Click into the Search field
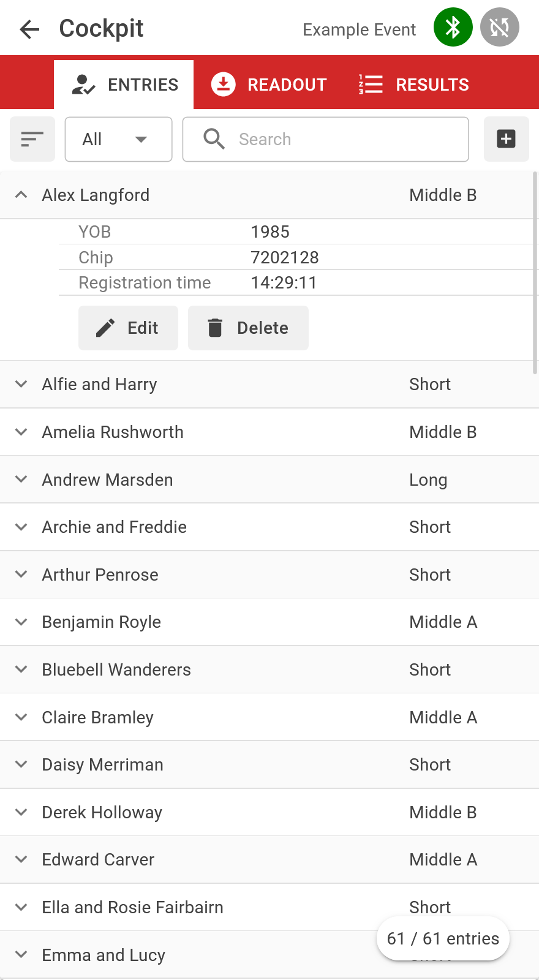The height and width of the screenshot is (980, 539). click(x=326, y=139)
